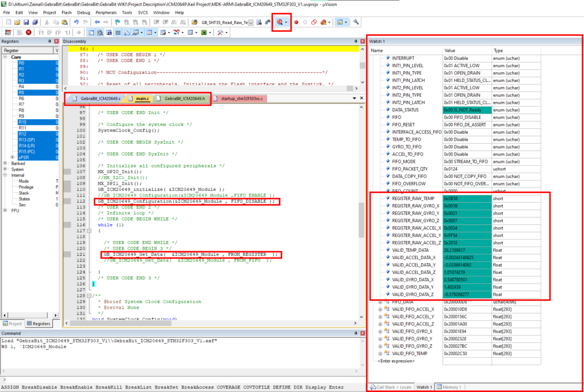Expand the FIFO_DATA array in Watch 1
584x392 pixels.
pos(380,302)
